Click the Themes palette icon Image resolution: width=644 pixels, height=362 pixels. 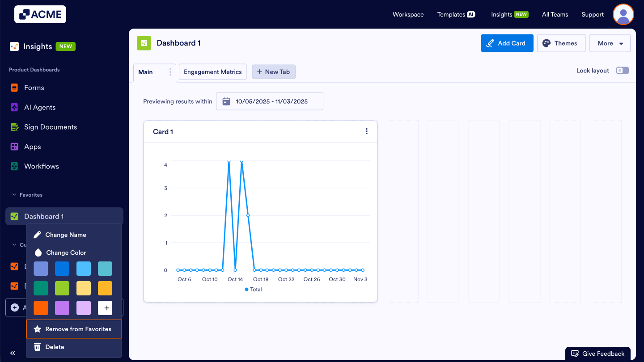click(547, 43)
